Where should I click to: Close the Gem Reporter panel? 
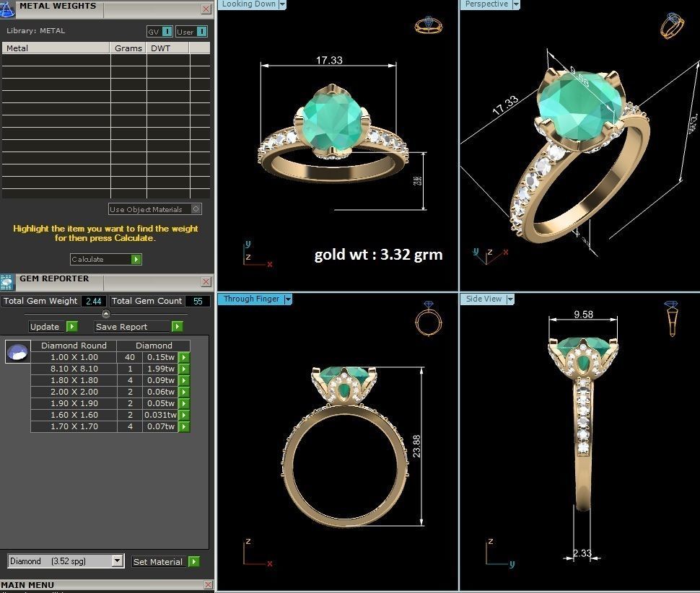(206, 281)
